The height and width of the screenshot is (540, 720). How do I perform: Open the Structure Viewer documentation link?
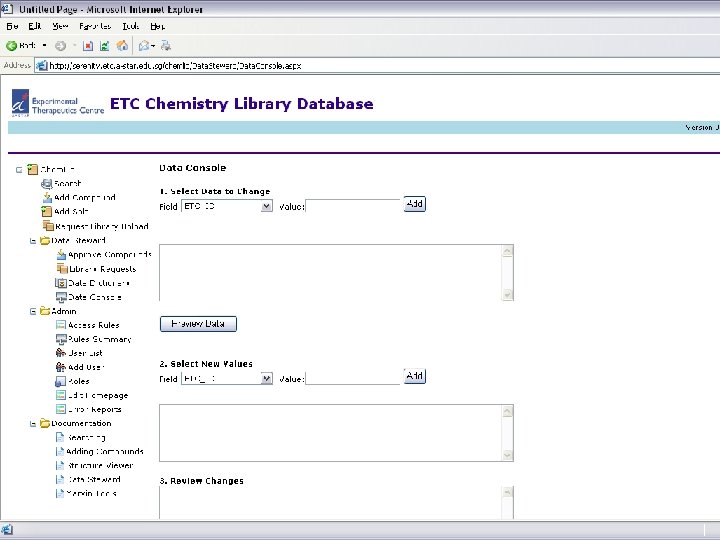coord(101,465)
